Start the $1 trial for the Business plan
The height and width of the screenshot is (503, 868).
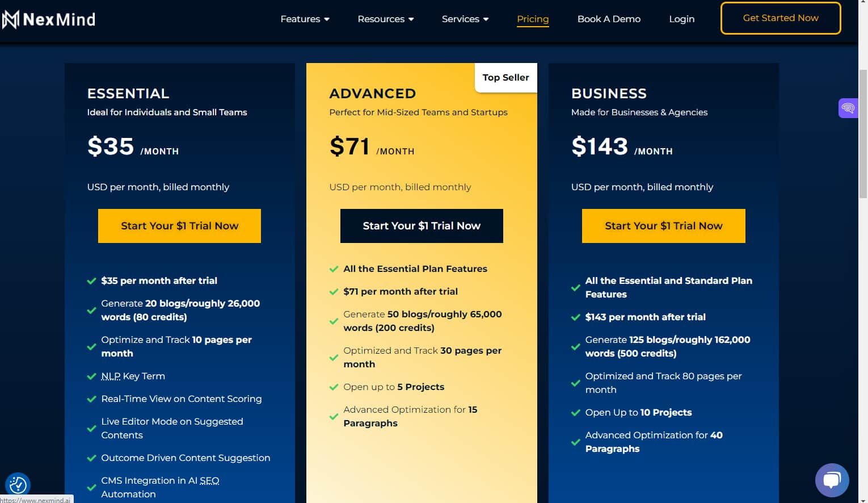click(663, 225)
